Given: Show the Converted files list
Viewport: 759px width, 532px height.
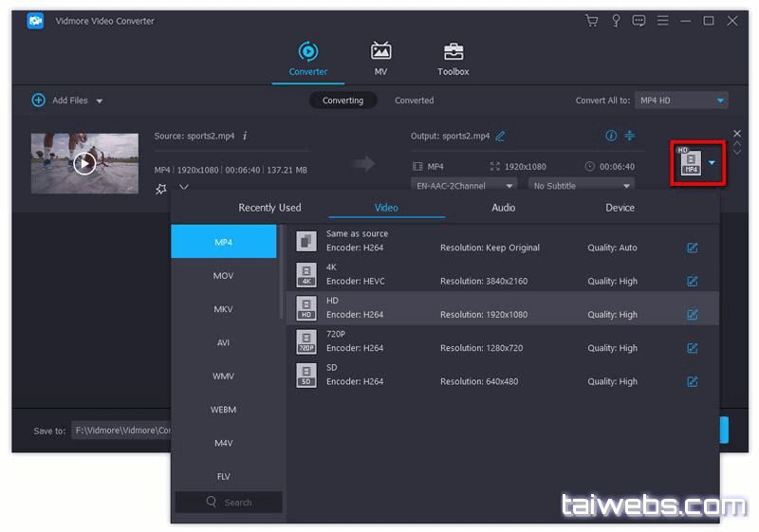Looking at the screenshot, I should pos(414,101).
